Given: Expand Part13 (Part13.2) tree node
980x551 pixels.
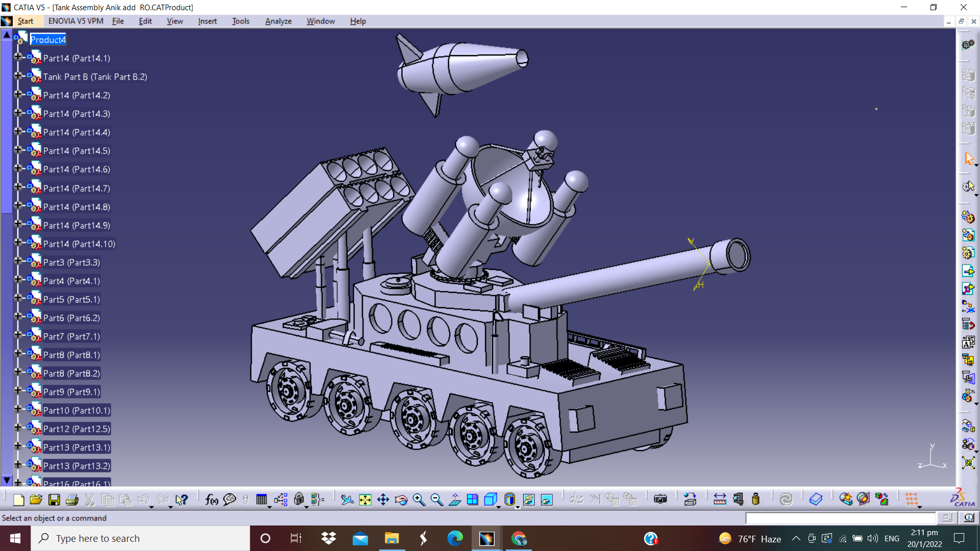Looking at the screenshot, I should (18, 464).
